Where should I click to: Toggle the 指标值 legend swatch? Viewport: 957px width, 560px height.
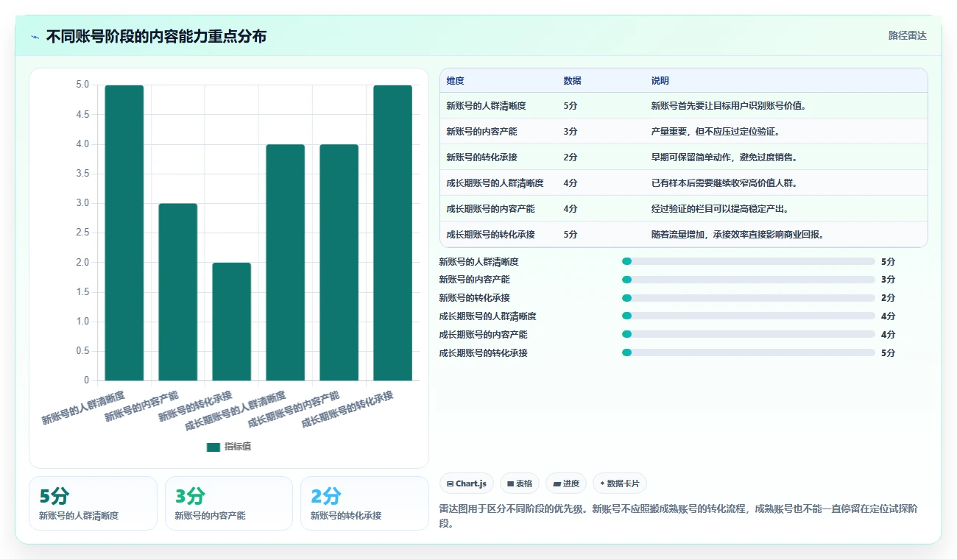[x=213, y=447]
